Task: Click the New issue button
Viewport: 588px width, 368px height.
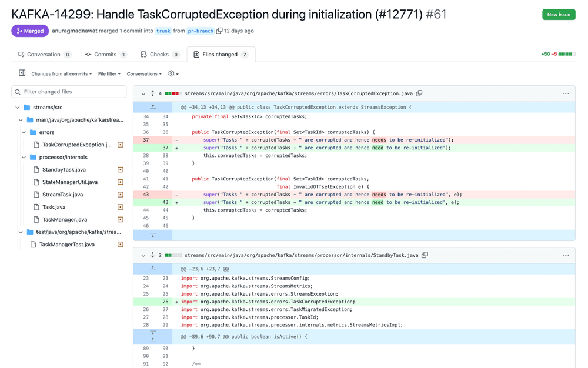Action: pyautogui.click(x=558, y=15)
